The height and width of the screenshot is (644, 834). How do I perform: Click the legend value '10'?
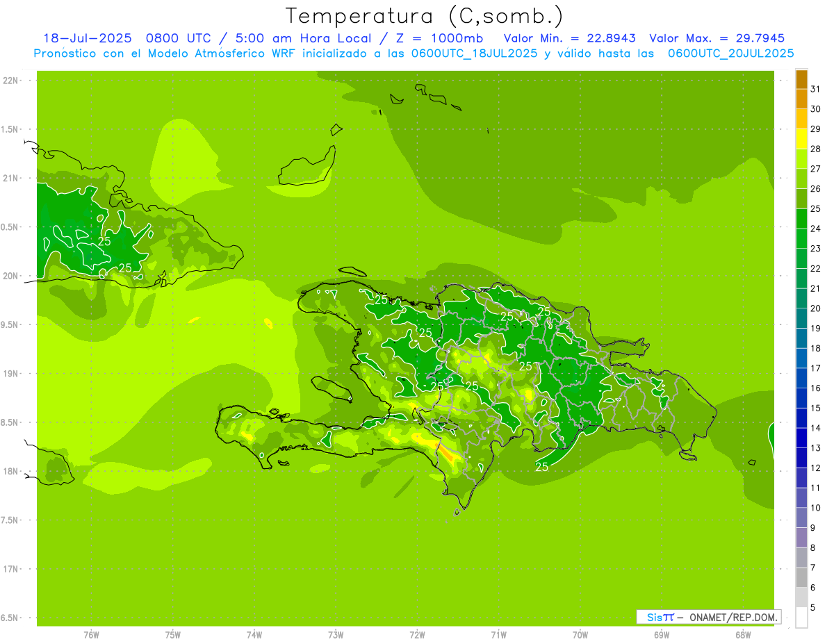tap(816, 508)
